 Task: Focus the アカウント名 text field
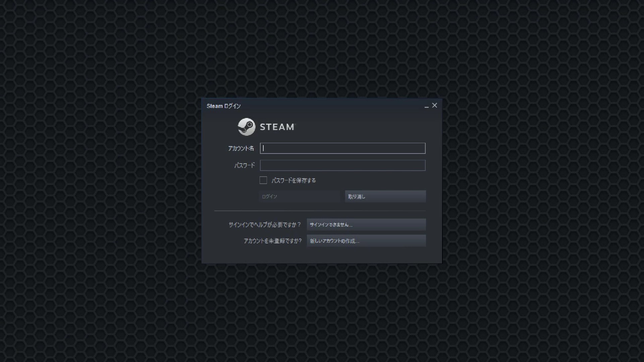pyautogui.click(x=342, y=148)
